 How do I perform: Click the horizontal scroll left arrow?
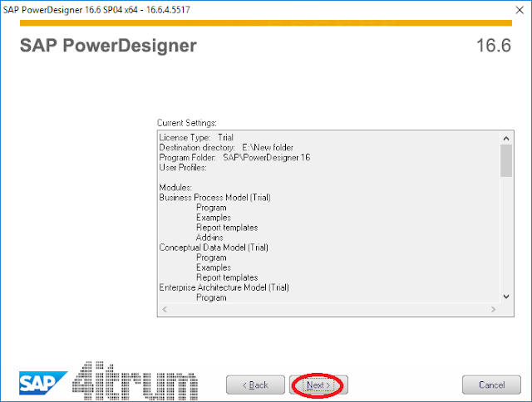point(165,309)
